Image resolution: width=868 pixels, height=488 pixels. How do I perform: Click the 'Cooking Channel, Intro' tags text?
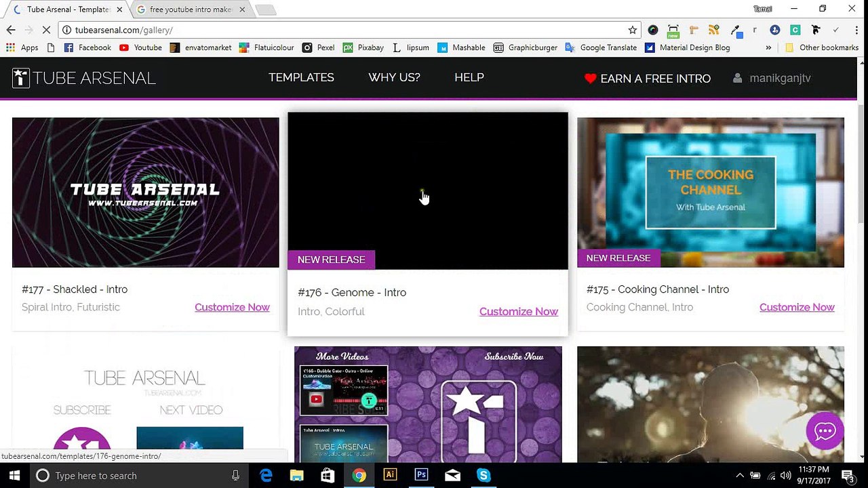[639, 307]
